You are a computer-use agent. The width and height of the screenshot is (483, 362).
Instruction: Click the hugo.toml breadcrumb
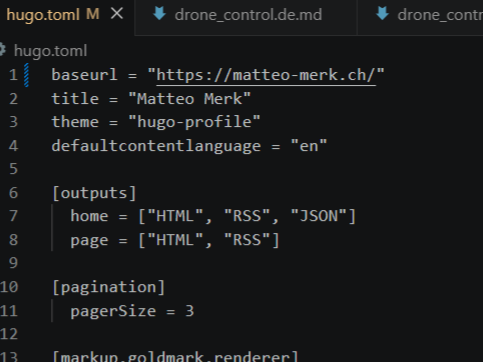pyautogui.click(x=51, y=51)
